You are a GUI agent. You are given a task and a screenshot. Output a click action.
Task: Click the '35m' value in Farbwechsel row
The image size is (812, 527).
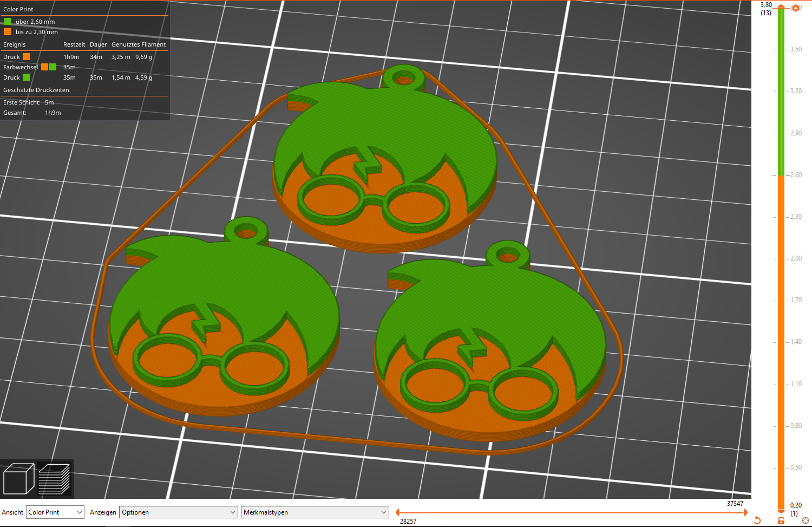[69, 67]
